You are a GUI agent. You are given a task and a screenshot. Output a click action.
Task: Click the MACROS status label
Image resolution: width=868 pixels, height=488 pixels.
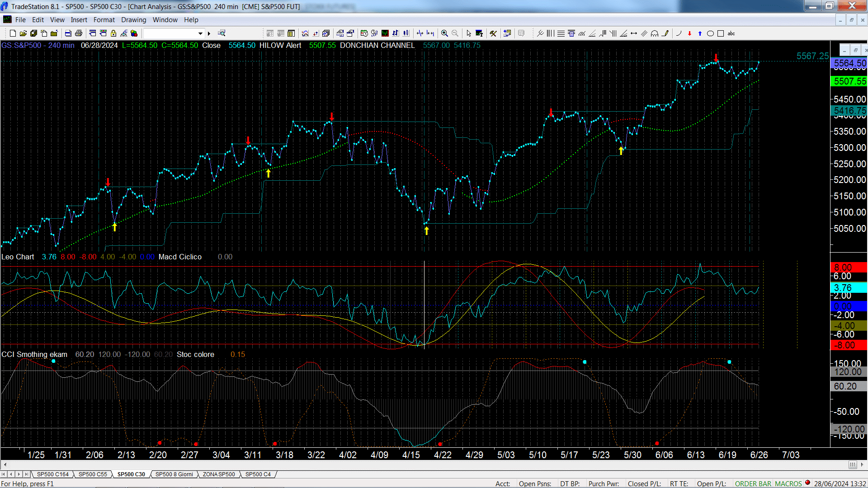point(788,483)
